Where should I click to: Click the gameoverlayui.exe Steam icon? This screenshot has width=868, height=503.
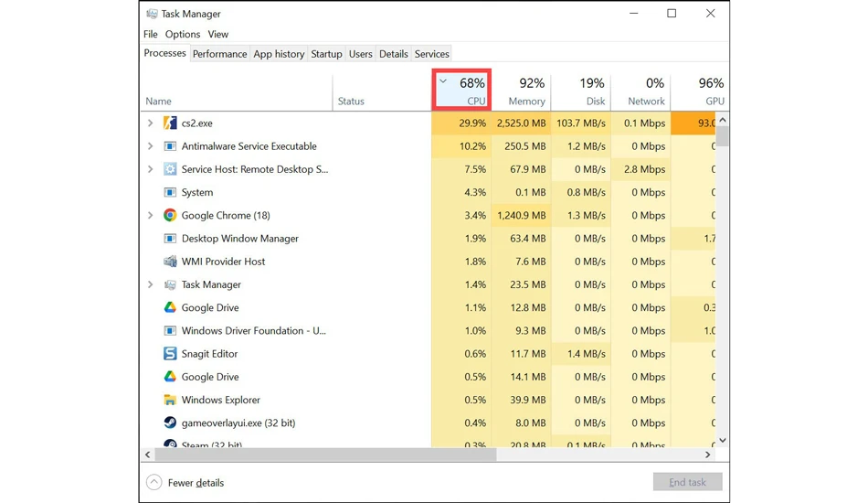point(170,423)
